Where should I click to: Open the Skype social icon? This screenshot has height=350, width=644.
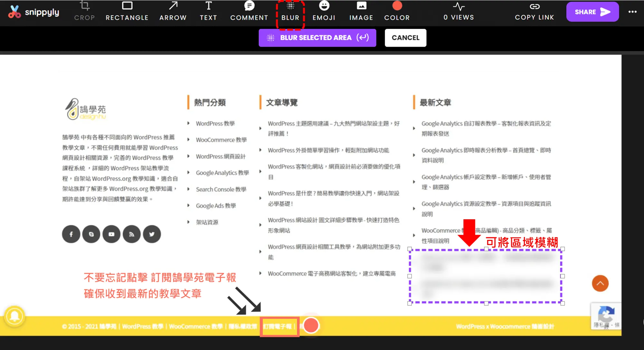click(x=91, y=234)
